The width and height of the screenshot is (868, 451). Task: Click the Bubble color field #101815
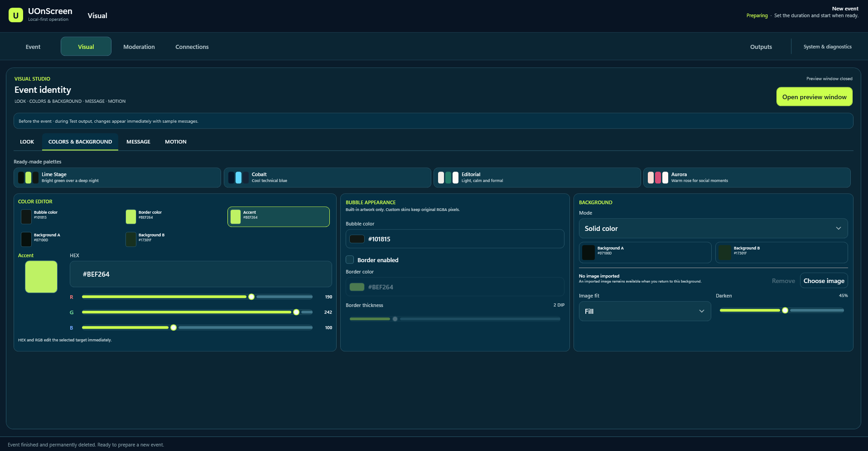(x=455, y=239)
